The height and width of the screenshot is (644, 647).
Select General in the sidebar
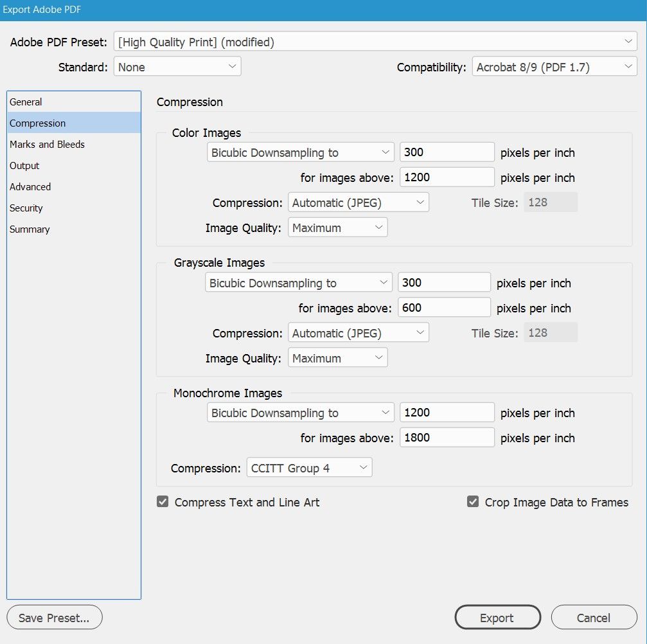pos(74,102)
